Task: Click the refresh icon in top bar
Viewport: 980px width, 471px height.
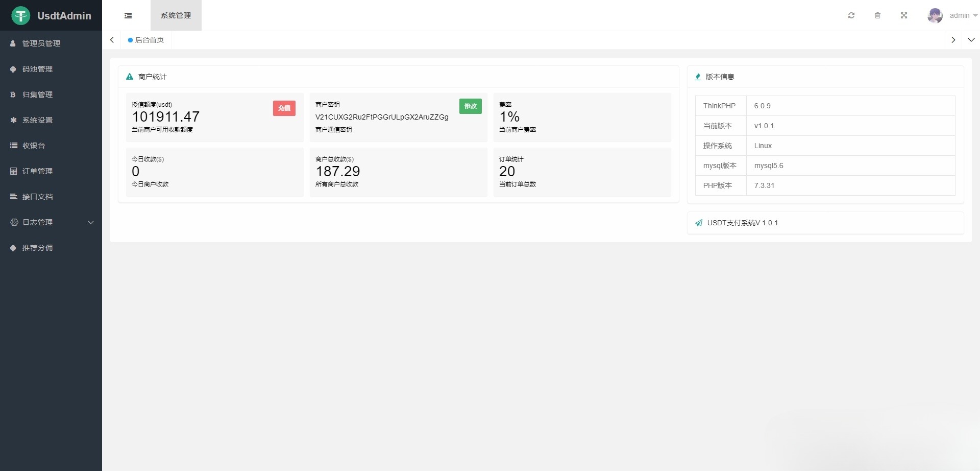Action: (851, 15)
